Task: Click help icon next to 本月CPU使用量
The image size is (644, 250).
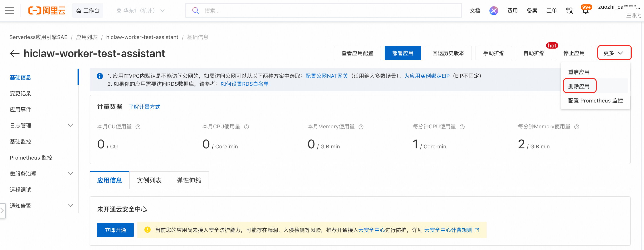Action: click(x=246, y=127)
